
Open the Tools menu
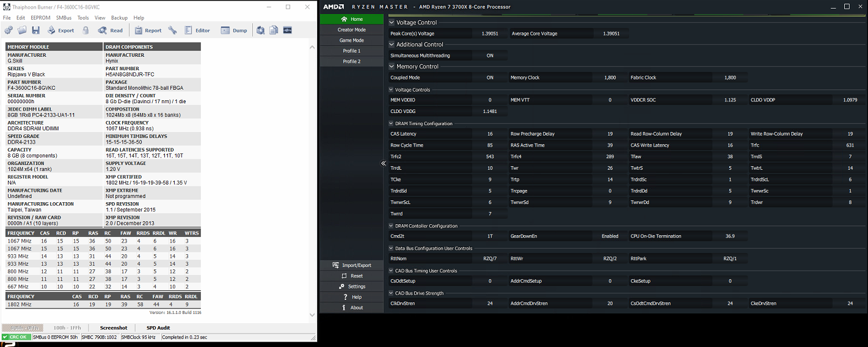point(83,18)
